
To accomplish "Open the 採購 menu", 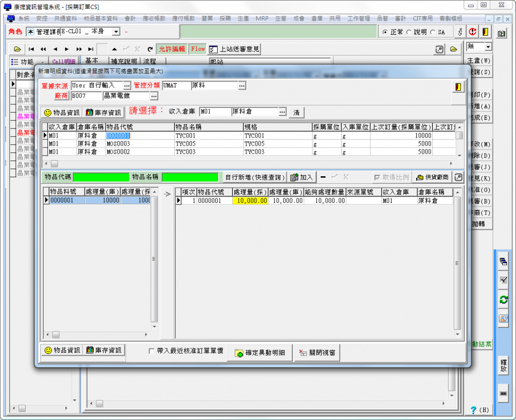I will pos(225,18).
